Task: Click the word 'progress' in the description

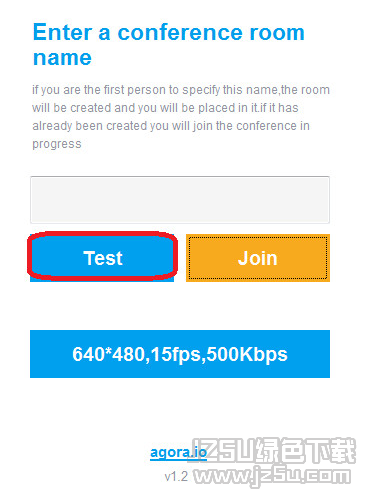Action: (x=57, y=144)
